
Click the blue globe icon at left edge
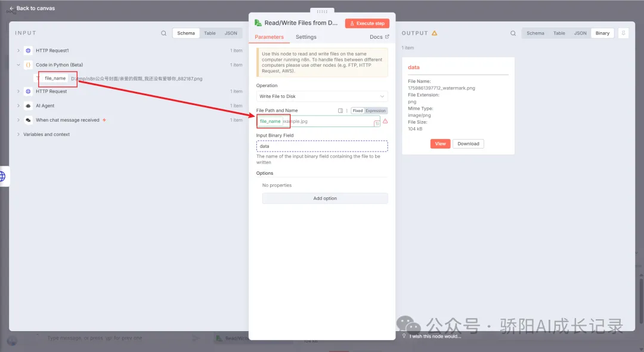[2, 177]
